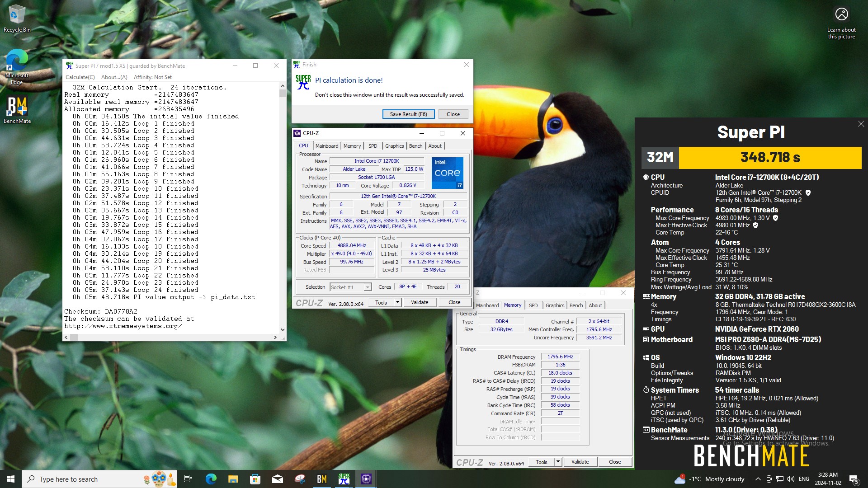
Task: Click the network icon in the system tray
Action: click(x=780, y=479)
